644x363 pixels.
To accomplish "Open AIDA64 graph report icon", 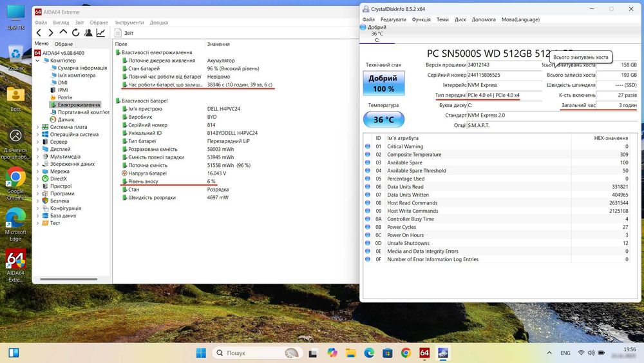I will (x=100, y=33).
